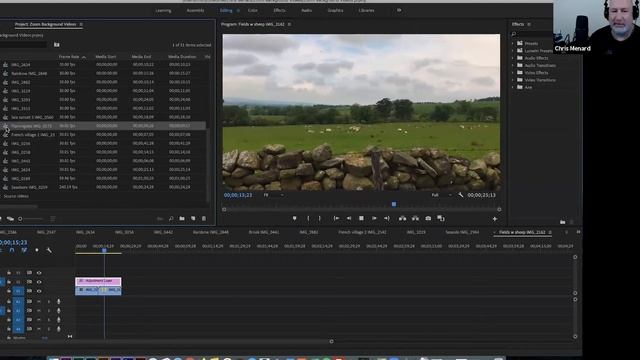This screenshot has height=360, width=640.
Task: Step back one frame in Program monitor
Action: point(349,218)
